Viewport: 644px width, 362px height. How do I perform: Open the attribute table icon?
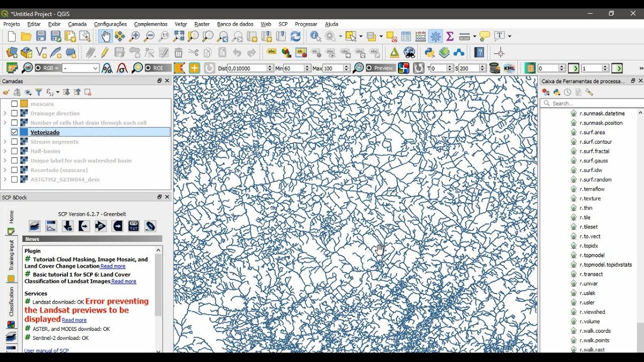pos(406,36)
